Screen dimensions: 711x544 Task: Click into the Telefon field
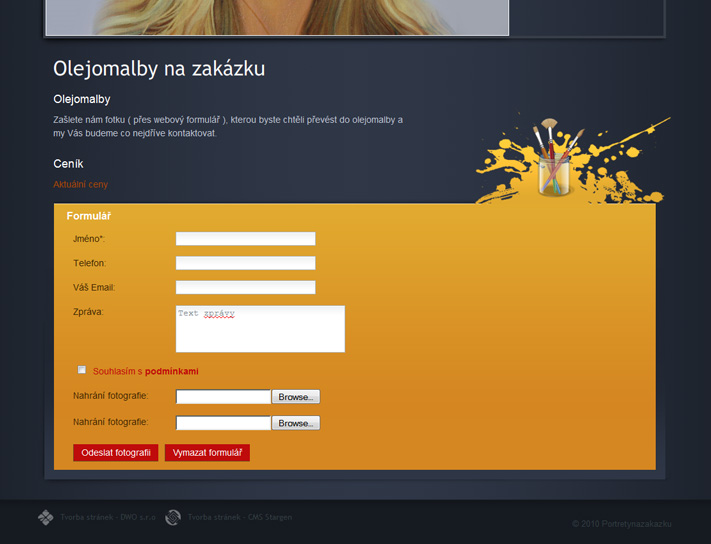245,263
